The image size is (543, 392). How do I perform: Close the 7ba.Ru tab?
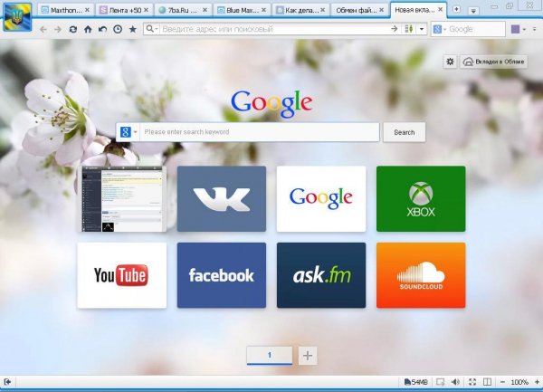(205, 10)
